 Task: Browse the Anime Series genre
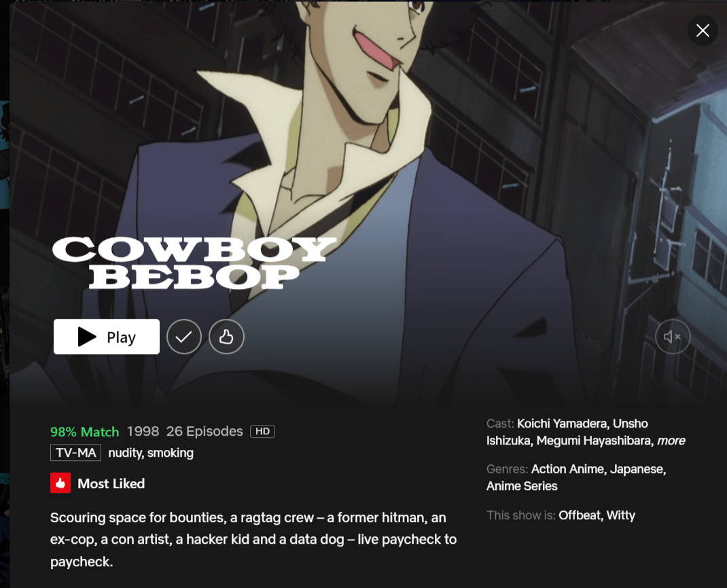tap(522, 486)
